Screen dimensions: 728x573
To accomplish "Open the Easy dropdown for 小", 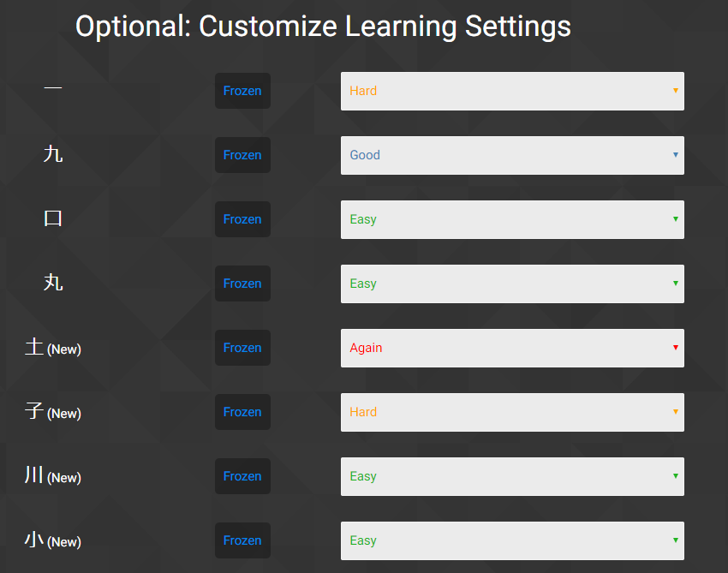I will coord(512,541).
